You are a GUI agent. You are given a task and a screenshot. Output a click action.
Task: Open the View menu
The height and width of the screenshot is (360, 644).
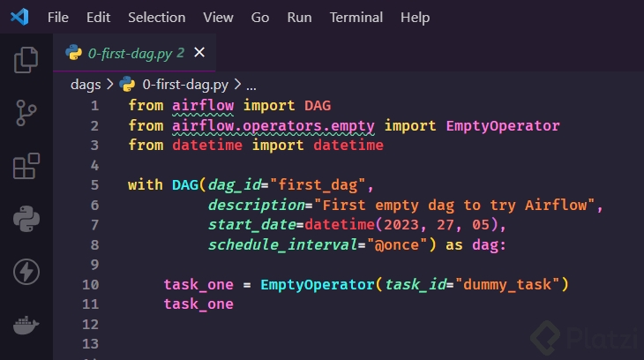coord(218,18)
